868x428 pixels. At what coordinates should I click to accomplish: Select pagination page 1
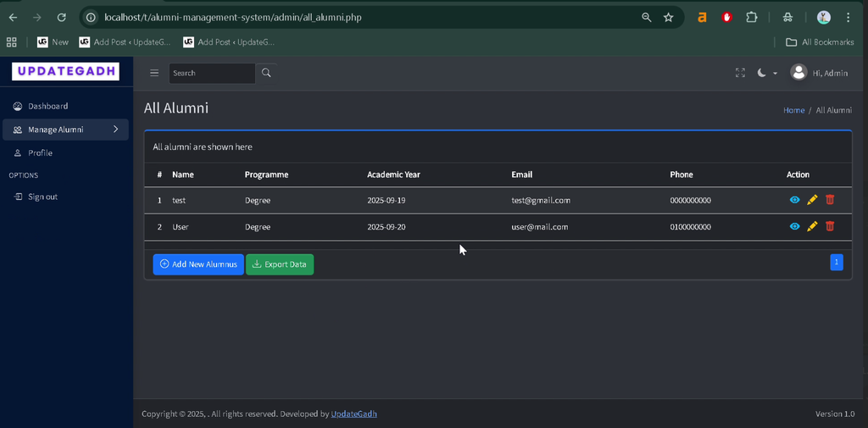pos(837,262)
